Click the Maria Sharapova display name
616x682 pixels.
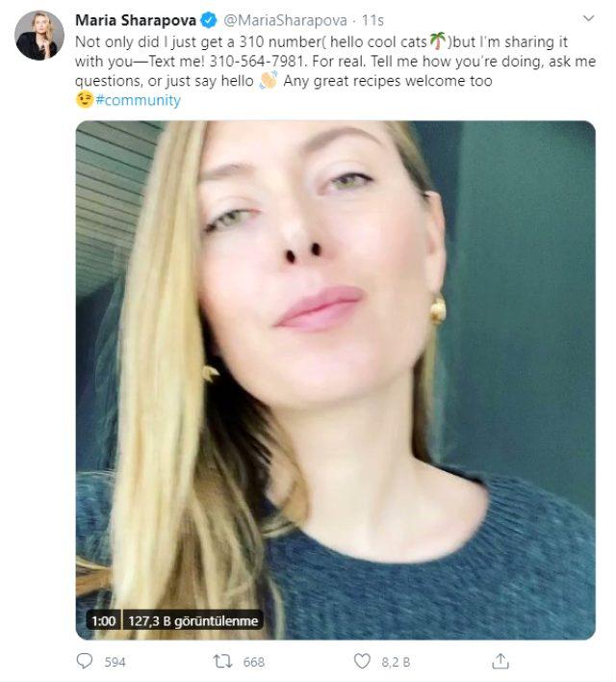click(136, 21)
